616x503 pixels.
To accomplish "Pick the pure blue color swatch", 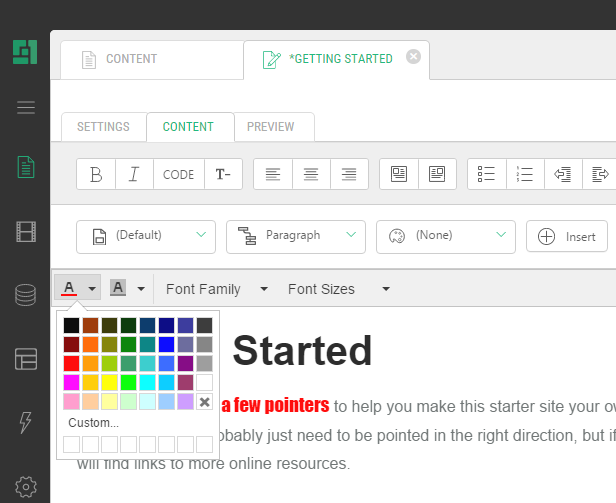I will (x=167, y=345).
